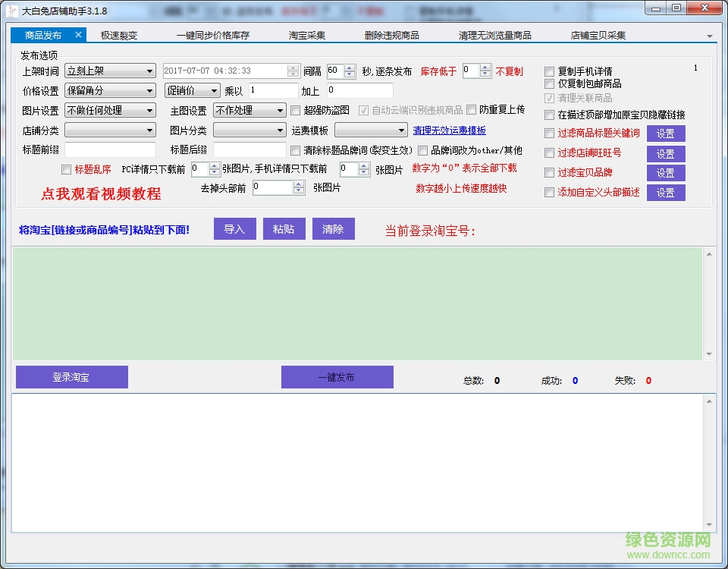
Task: Close the 商品发布 tab
Action: (x=79, y=34)
